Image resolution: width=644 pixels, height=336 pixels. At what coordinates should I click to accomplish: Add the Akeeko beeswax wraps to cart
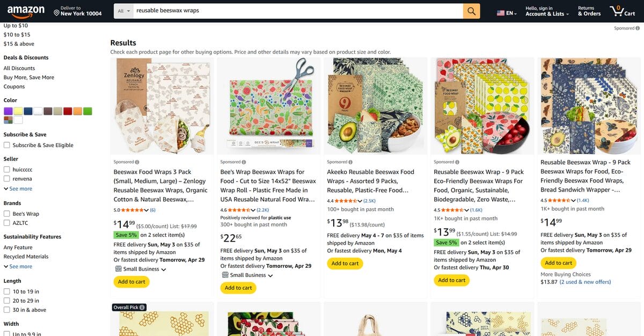345,264
